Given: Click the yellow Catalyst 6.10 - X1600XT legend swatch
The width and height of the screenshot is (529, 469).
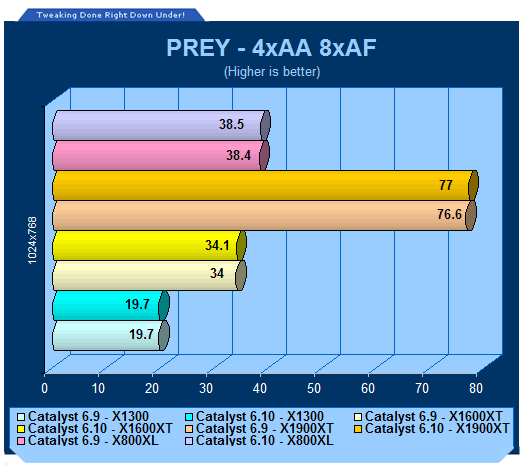Looking at the screenshot, I should click(x=21, y=429).
